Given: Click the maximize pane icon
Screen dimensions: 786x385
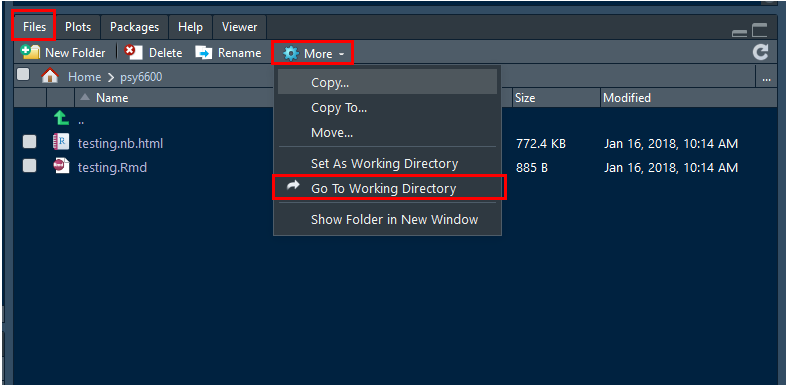Looking at the screenshot, I should pyautogui.click(x=760, y=31).
